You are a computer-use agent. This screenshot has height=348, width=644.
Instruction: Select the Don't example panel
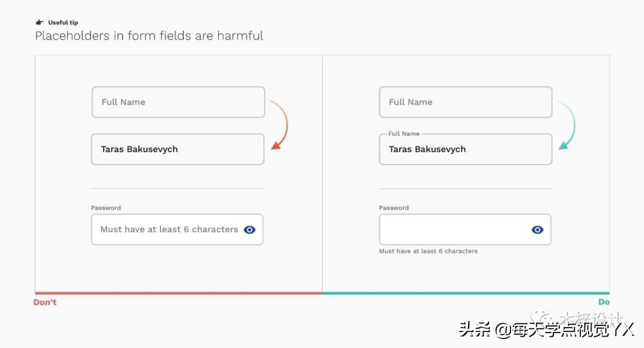(179, 173)
